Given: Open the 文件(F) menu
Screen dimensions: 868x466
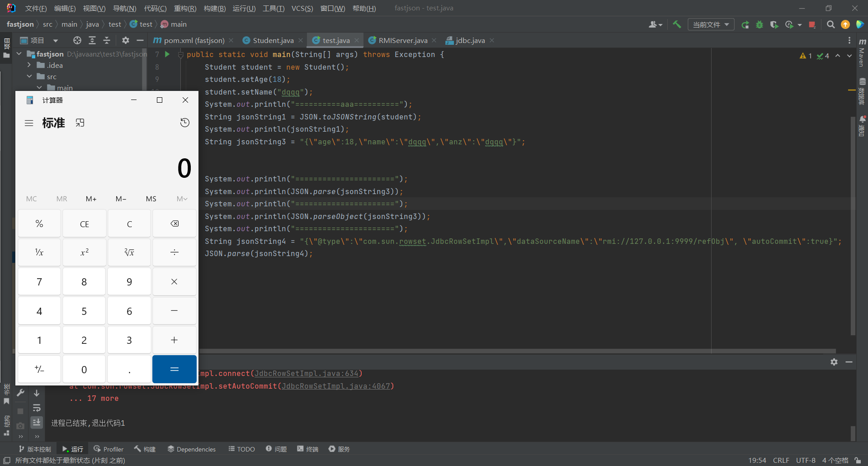Looking at the screenshot, I should pyautogui.click(x=36, y=8).
